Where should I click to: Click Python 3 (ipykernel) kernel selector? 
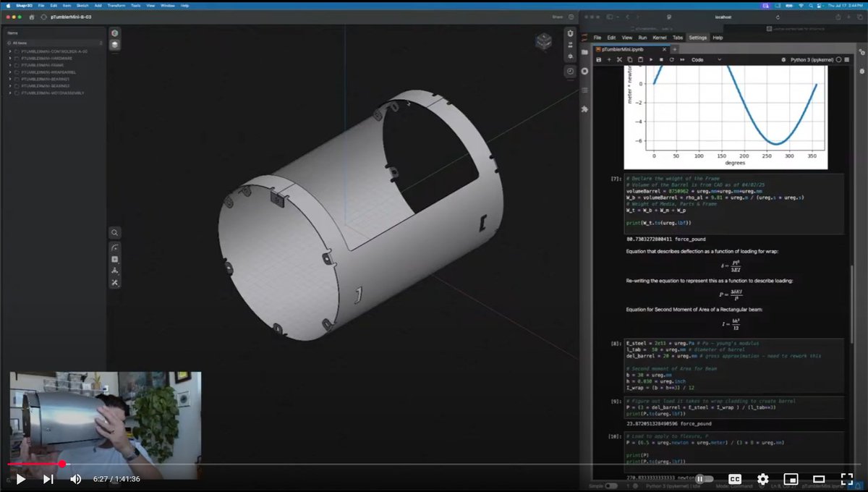[x=813, y=59]
